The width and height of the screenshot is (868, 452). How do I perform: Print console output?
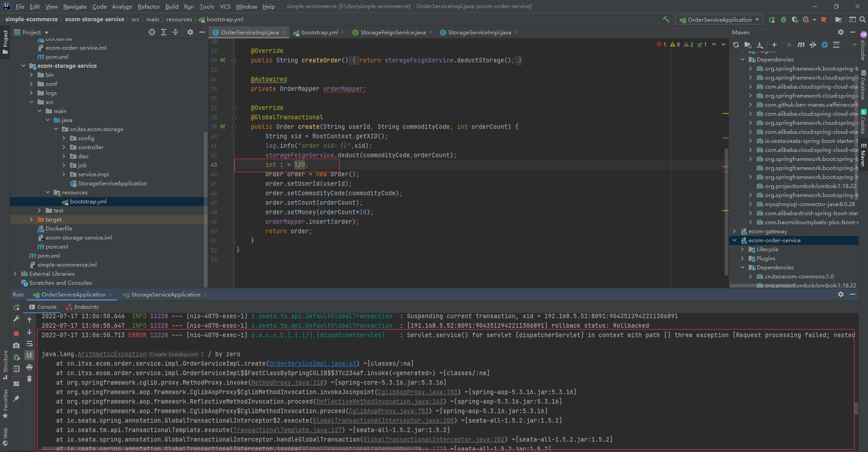pos(29,367)
